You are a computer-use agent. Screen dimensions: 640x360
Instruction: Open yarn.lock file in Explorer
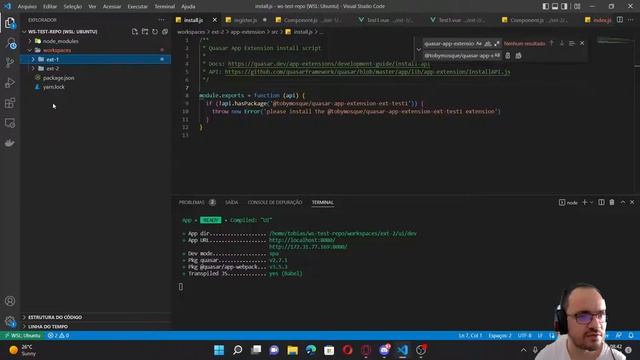[53, 87]
